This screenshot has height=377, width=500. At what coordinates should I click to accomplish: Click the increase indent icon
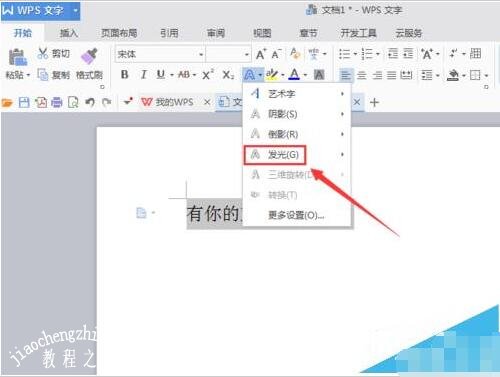[408, 54]
